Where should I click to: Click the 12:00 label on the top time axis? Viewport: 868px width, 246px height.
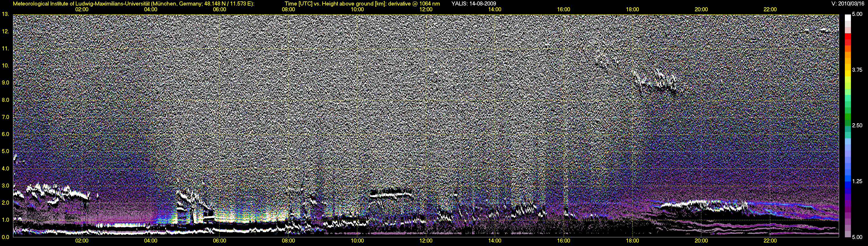(426, 10)
